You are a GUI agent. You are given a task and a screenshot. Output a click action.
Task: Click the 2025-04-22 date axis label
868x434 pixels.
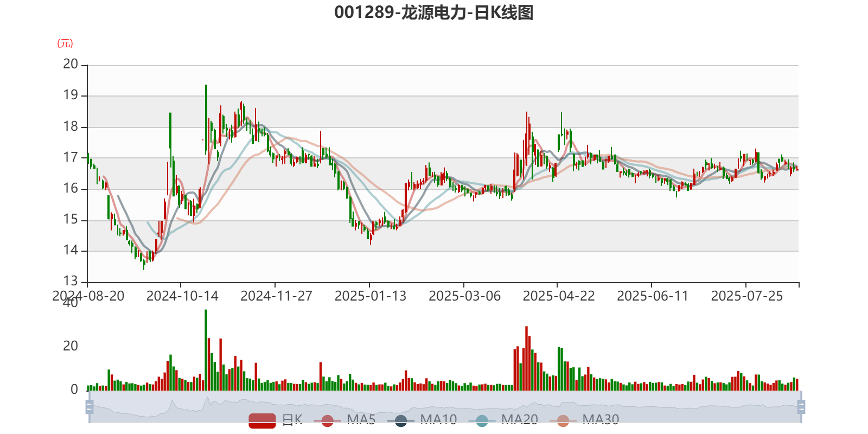click(559, 296)
